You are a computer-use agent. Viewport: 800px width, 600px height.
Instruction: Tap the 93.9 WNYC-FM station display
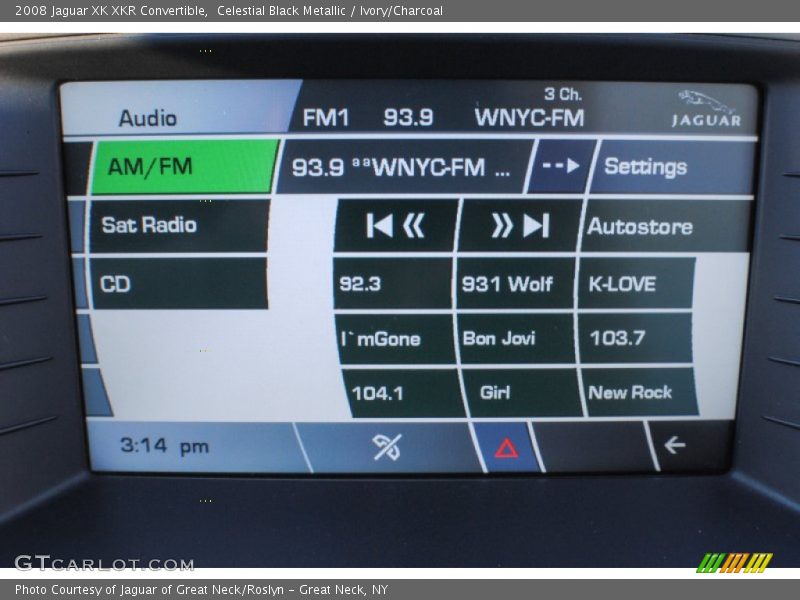coord(402,167)
